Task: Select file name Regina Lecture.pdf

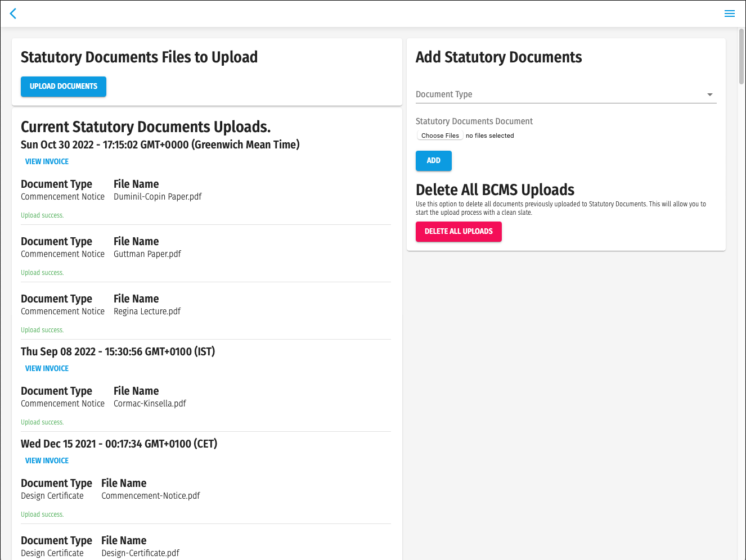Action: coord(147,311)
